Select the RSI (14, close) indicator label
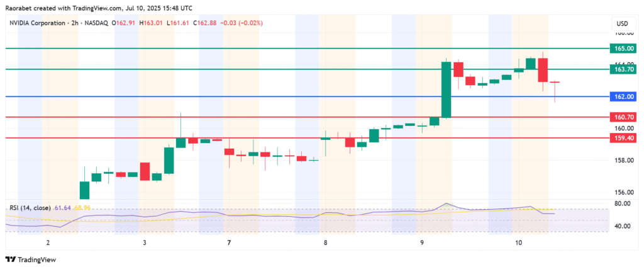This screenshot has height=269, width=644. coord(30,207)
